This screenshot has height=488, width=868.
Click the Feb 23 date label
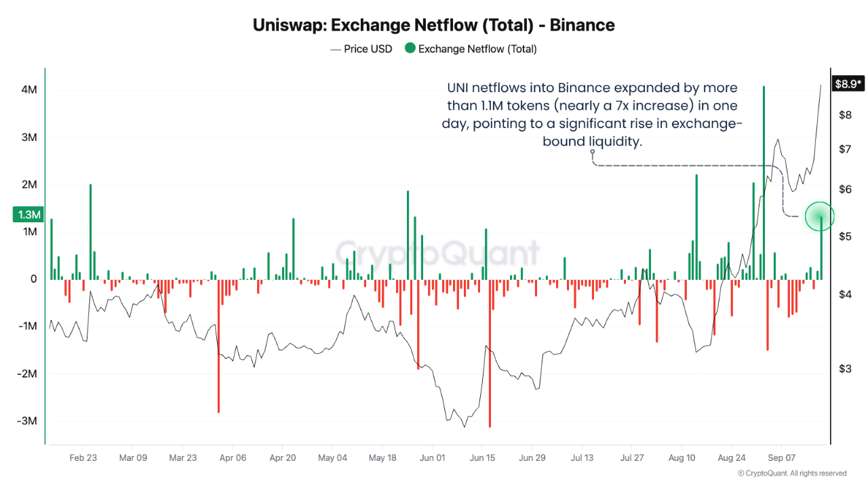pyautogui.click(x=83, y=458)
